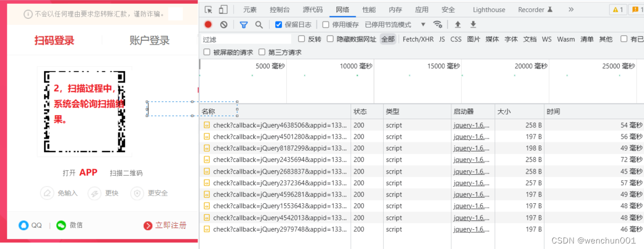Expand more DevTools tabs chevron
644x249 pixels.
(x=571, y=9)
